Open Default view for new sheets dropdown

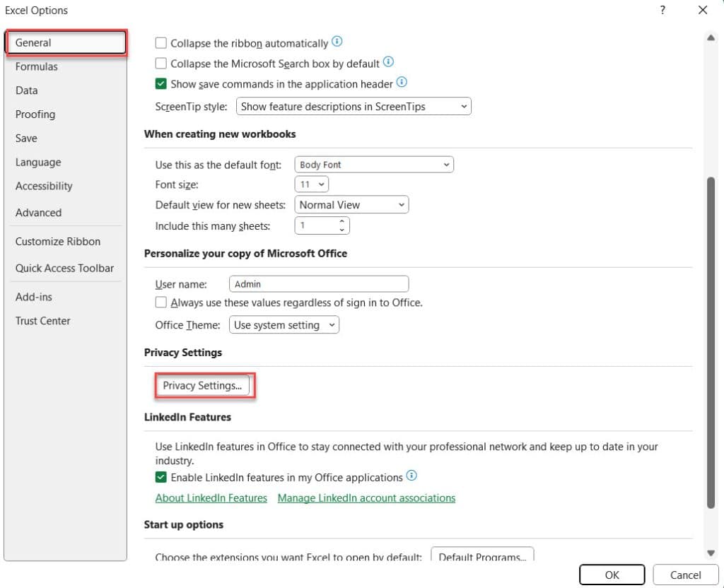point(352,205)
